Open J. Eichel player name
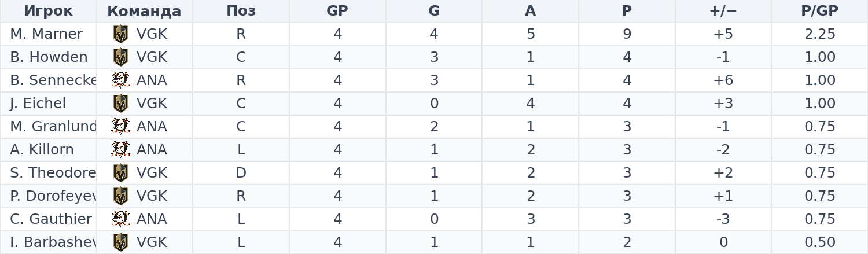Screen dimensions: 868x254 38,104
